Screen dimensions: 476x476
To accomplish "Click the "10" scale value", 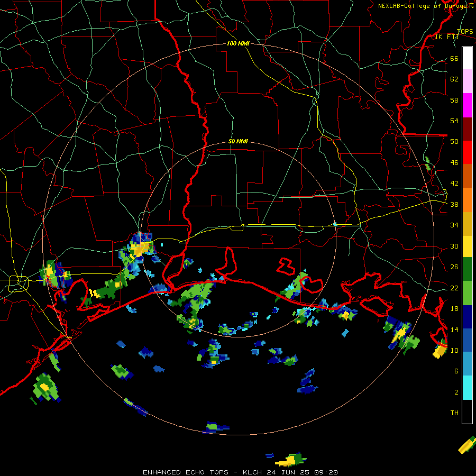I will [454, 350].
